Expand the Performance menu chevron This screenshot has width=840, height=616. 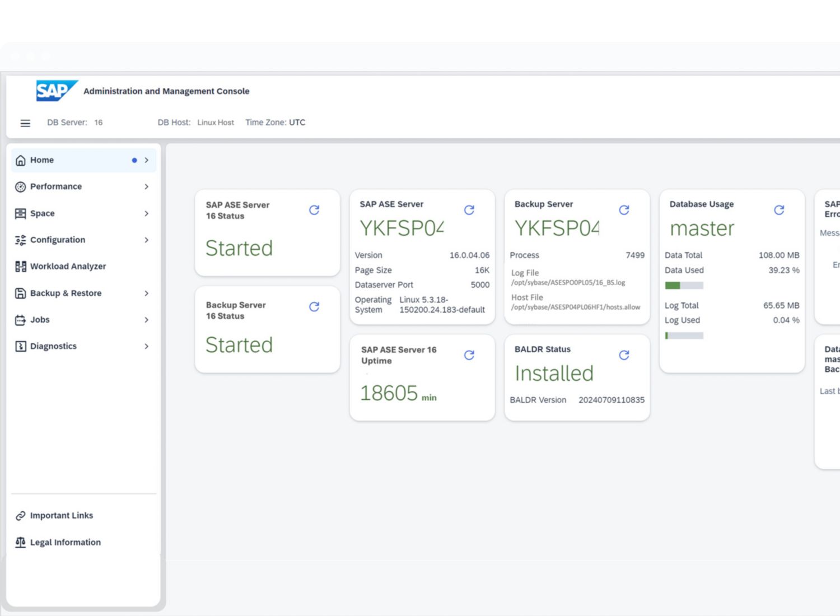pyautogui.click(x=146, y=186)
